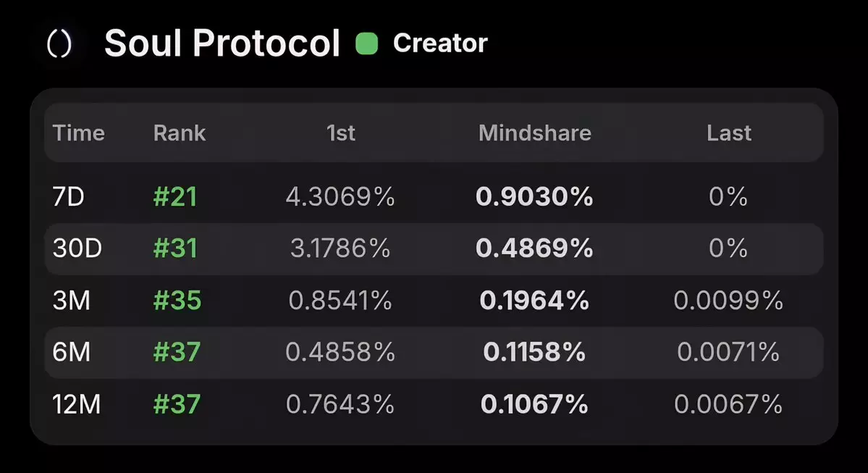868x473 pixels.
Task: Sort by the Rank column header
Action: pos(180,133)
